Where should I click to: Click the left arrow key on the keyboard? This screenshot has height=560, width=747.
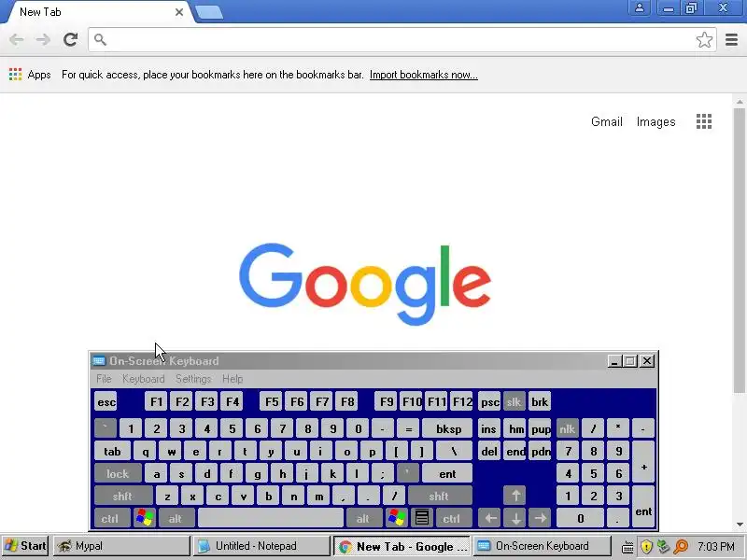(x=490, y=518)
